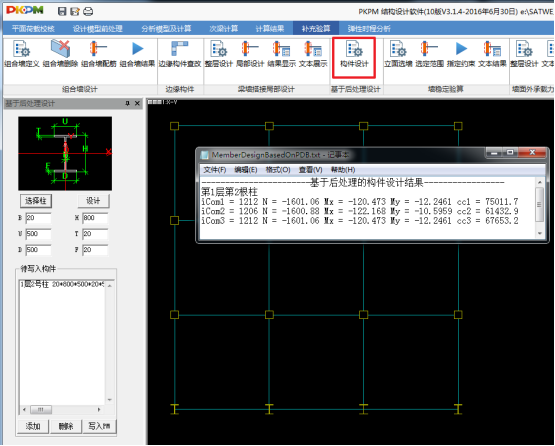Open 局部设计 tool

pyautogui.click(x=250, y=54)
